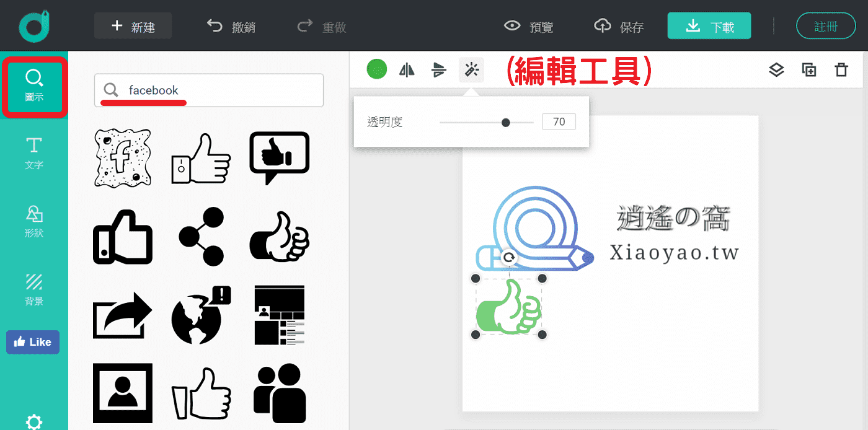The width and height of the screenshot is (868, 430).
Task: Click the facebook search input field
Action: point(209,90)
